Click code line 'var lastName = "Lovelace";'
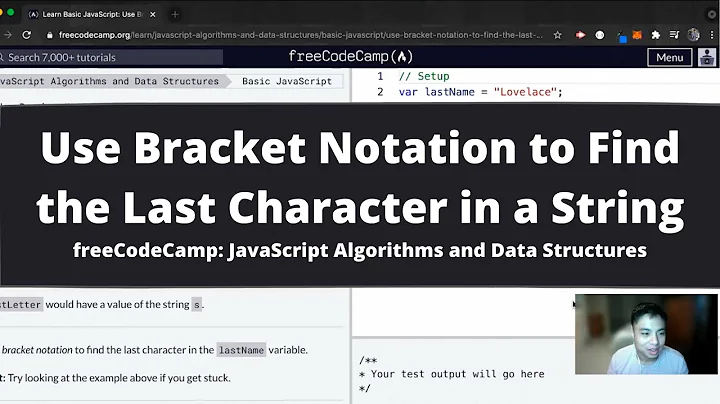 click(x=480, y=92)
